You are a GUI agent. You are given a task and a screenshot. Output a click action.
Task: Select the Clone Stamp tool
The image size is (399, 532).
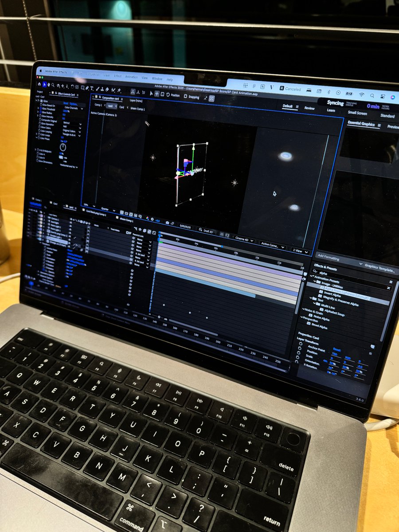(x=102, y=89)
